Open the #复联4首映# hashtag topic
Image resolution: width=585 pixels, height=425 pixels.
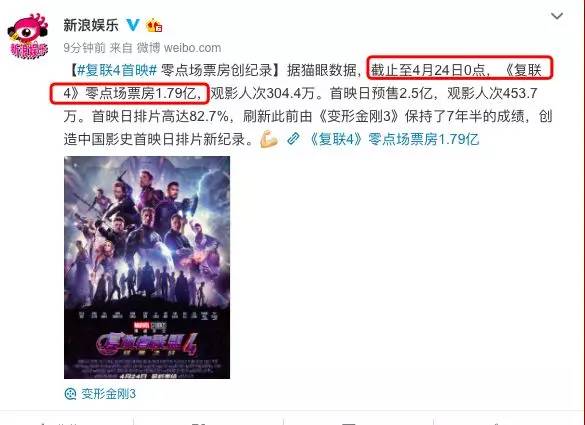pyautogui.click(x=117, y=70)
